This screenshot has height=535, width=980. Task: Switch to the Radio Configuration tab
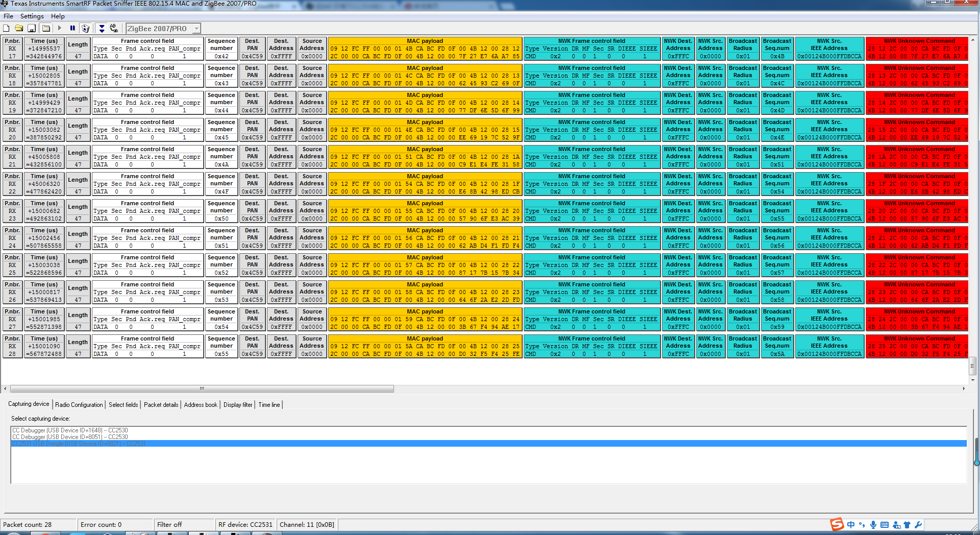(x=79, y=405)
